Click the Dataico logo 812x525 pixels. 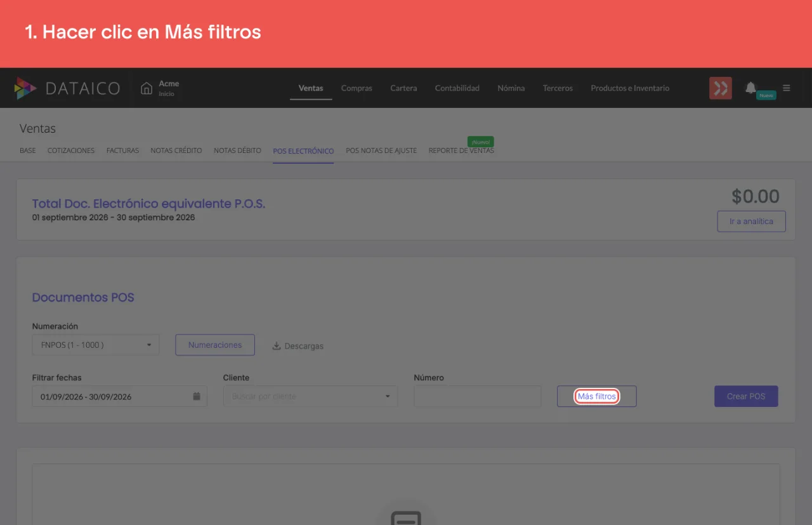coord(67,88)
